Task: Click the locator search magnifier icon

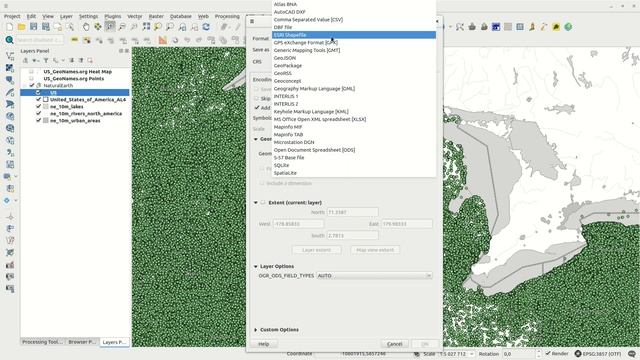Action: [x=9, y=40]
